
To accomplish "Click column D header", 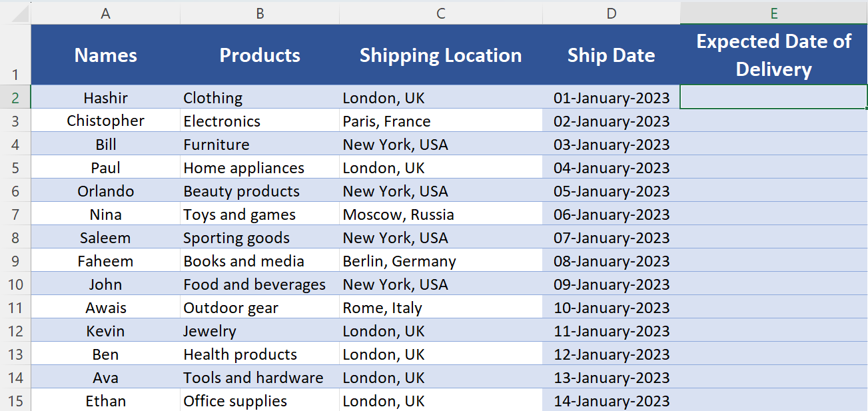I will point(611,13).
